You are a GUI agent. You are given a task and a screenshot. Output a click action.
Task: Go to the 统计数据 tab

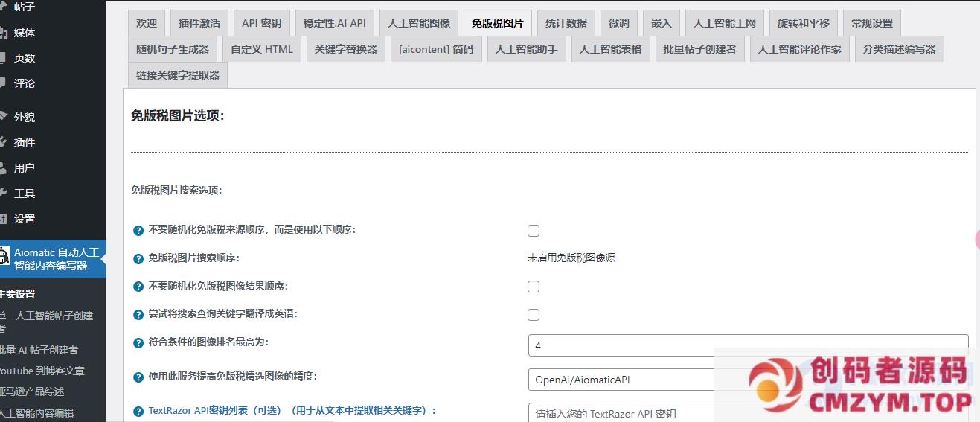click(x=566, y=23)
